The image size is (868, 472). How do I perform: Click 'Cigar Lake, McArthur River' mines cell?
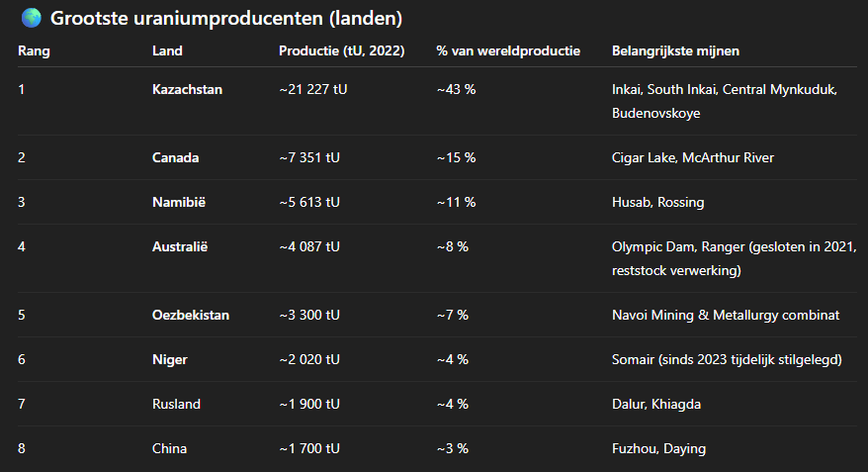point(692,157)
